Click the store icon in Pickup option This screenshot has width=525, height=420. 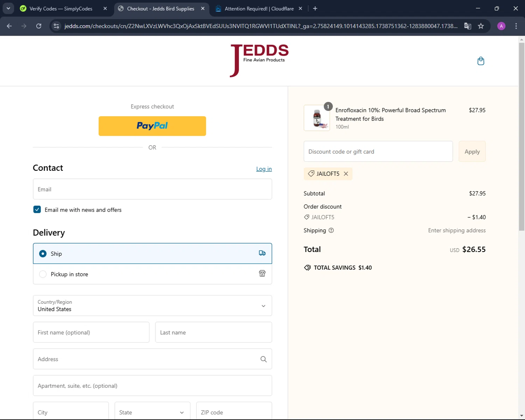click(262, 274)
